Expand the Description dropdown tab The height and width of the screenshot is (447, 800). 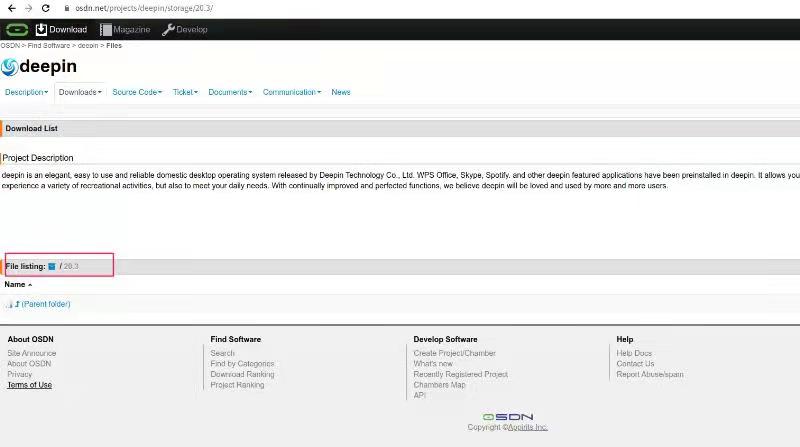(x=27, y=92)
